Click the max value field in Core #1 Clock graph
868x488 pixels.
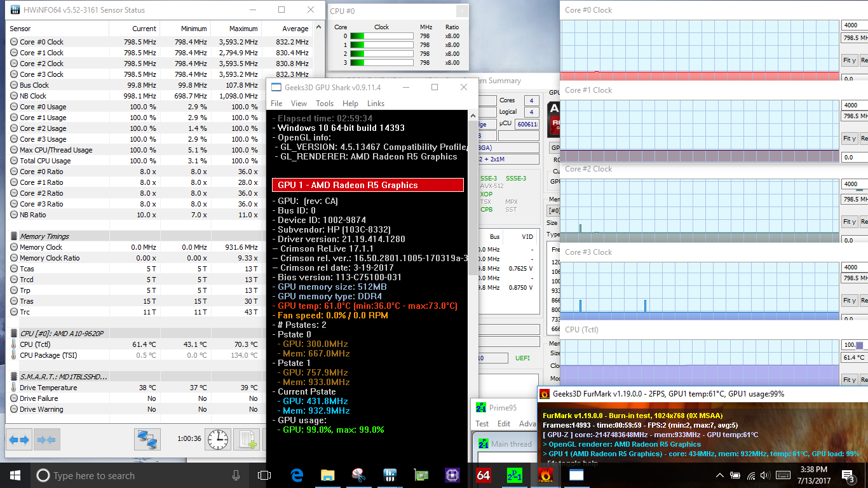tap(855, 105)
